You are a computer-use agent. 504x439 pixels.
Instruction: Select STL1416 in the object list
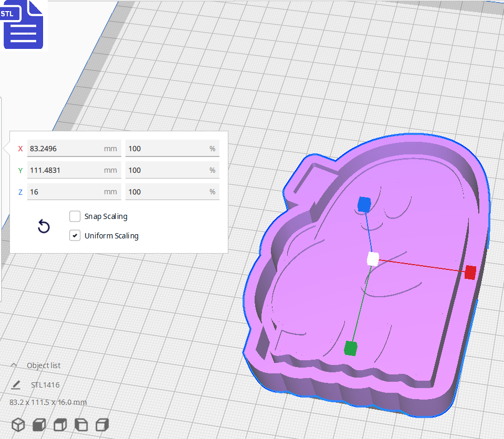45,385
